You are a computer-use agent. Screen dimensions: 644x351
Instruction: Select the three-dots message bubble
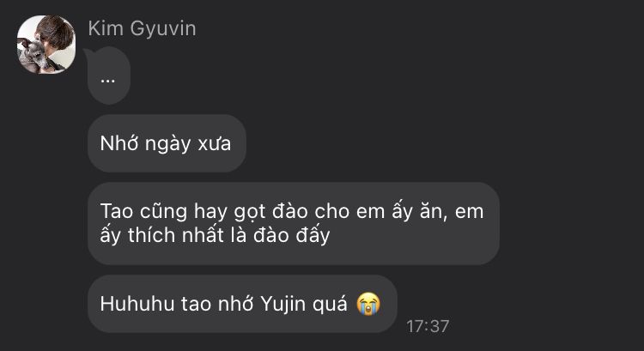(109, 76)
